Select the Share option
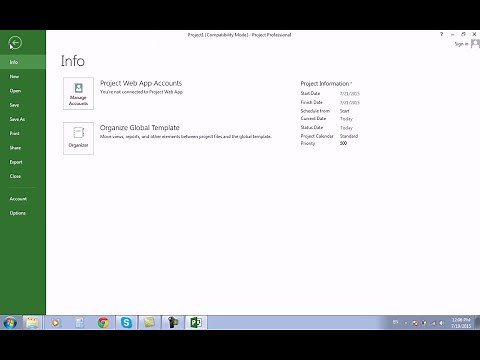Screen dimensions: 480x360 pos(23,148)
